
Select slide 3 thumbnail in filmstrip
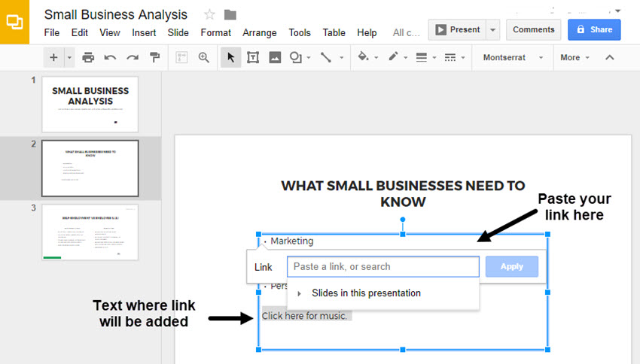point(90,232)
